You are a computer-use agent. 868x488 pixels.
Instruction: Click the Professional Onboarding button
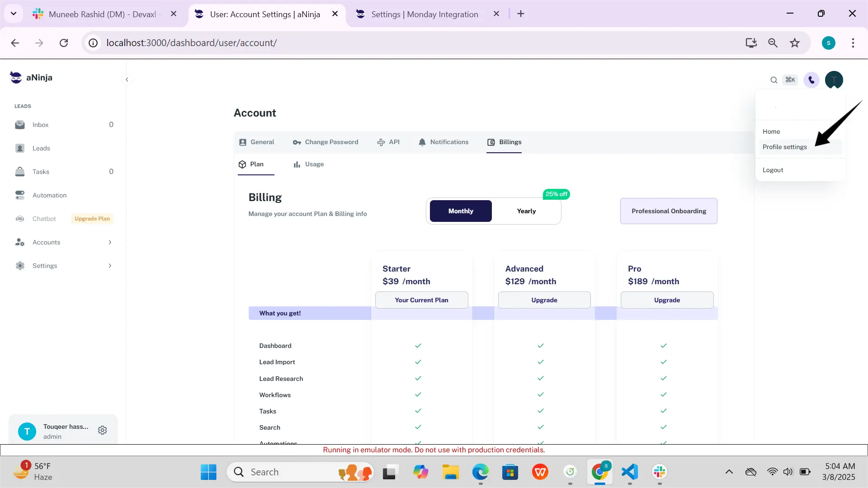(x=668, y=211)
